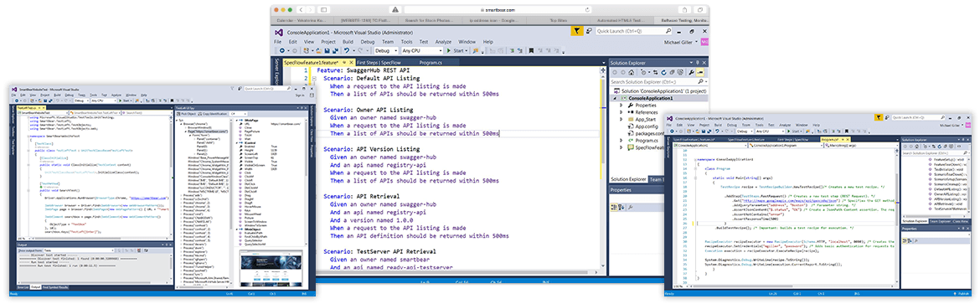Viewport: 980px width, 304px height.
Task: Open the Test menu in center Visual Studio
Action: [x=424, y=42]
